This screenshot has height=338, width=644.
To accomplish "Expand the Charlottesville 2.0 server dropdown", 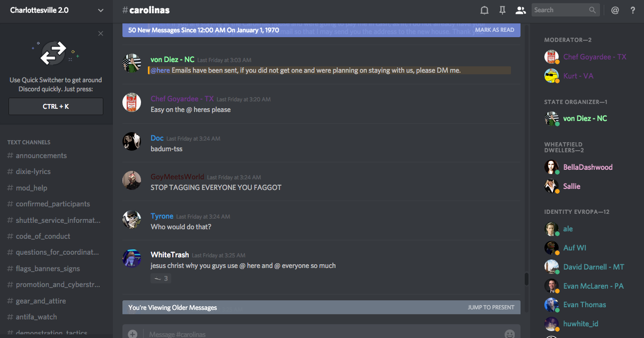I will pyautogui.click(x=101, y=11).
